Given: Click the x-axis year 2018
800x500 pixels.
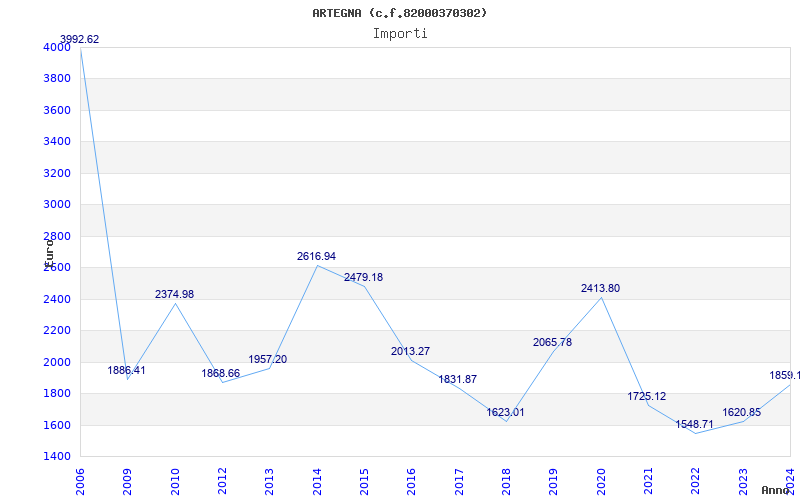Looking at the screenshot, I should click(506, 482).
